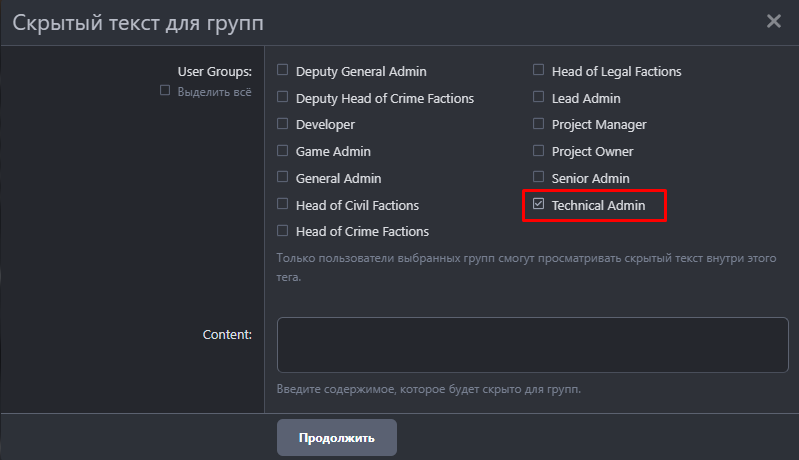Check Head of Civil Factions
Viewport: 799px width, 460px height.
coord(283,205)
